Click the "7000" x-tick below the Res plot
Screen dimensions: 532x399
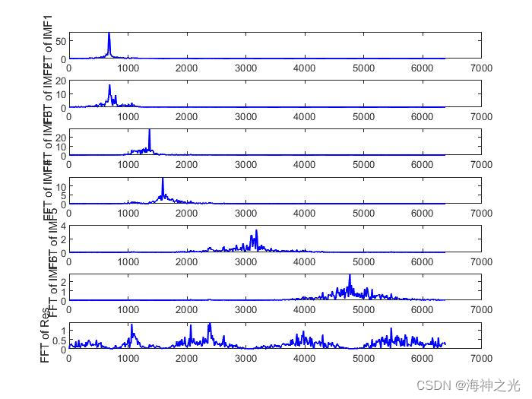[481, 358]
